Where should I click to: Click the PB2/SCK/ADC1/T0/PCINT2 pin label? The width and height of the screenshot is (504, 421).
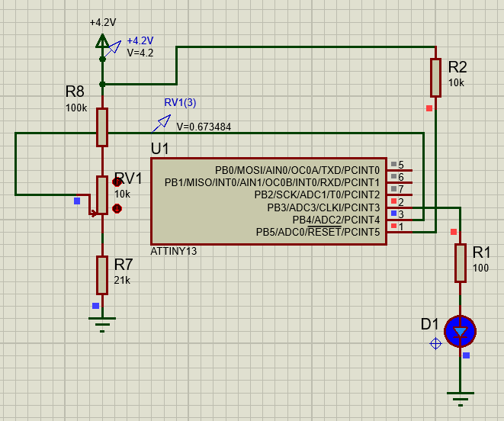317,194
